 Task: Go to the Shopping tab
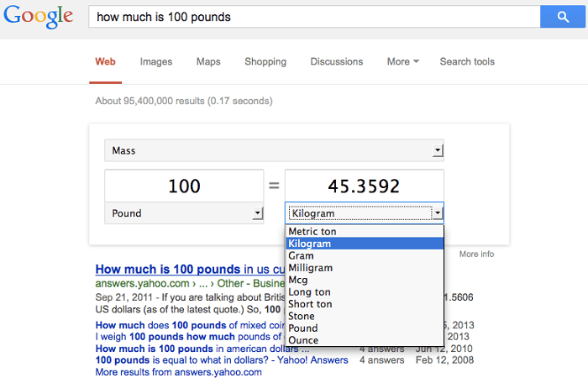(265, 61)
